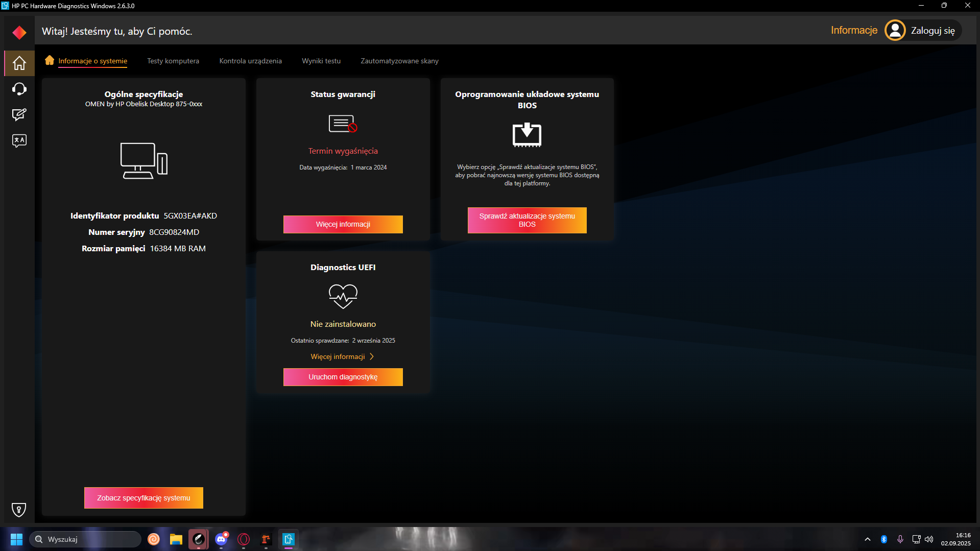
Task: Open the Informacje link in header
Action: 854,30
